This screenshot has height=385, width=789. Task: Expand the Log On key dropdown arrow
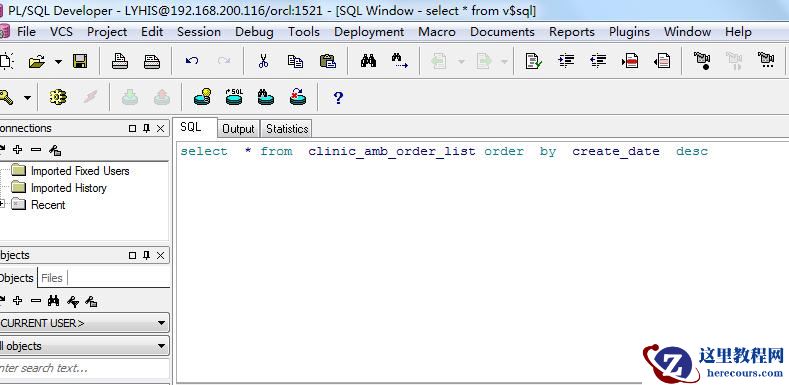coord(27,98)
